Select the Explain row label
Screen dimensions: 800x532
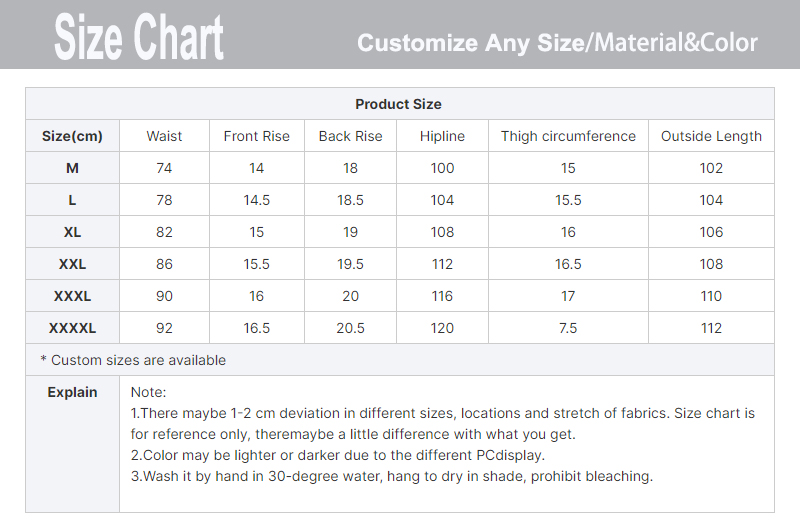[x=72, y=392]
